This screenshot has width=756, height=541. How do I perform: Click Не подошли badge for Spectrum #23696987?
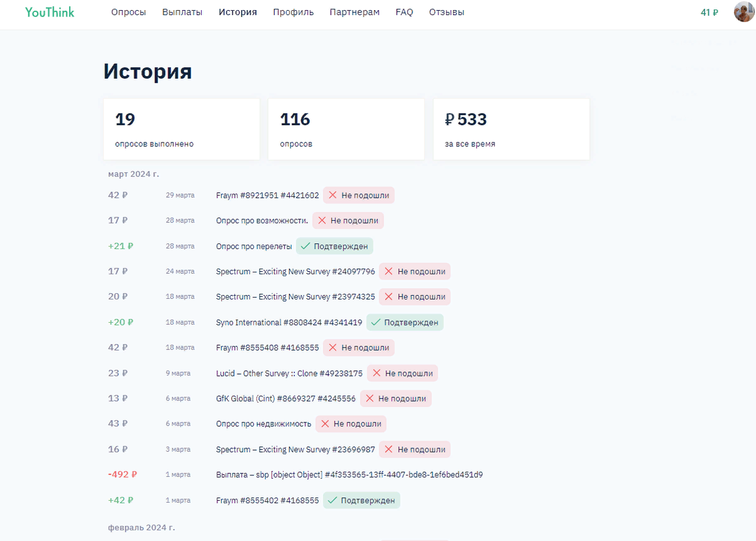[x=415, y=450]
